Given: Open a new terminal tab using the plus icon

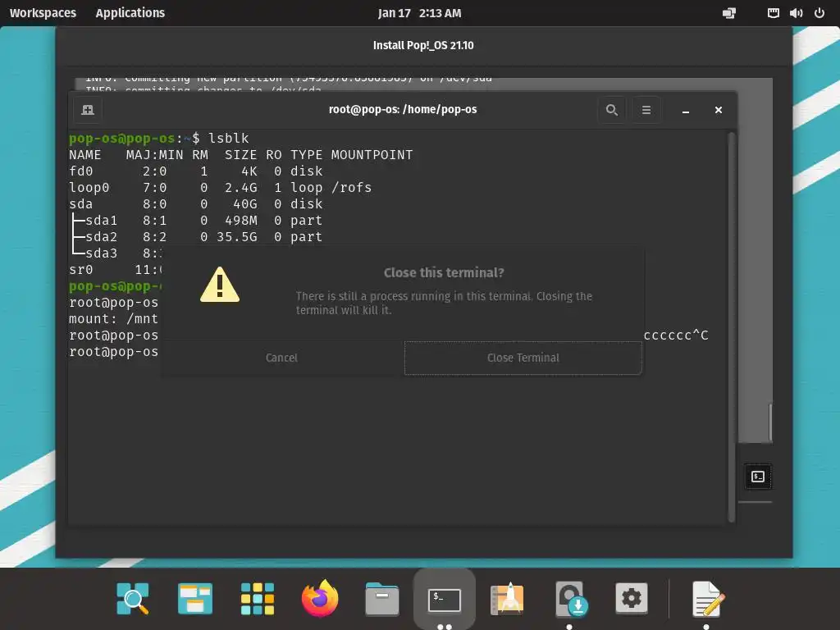Looking at the screenshot, I should point(88,110).
